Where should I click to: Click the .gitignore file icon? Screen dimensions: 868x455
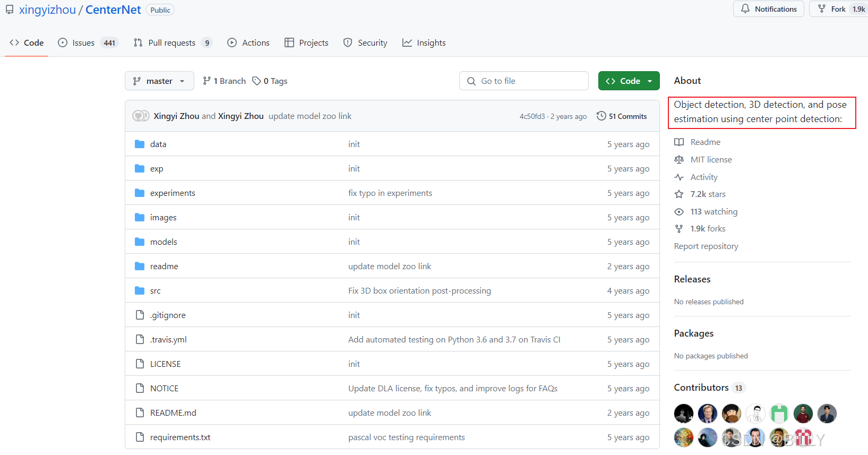140,315
